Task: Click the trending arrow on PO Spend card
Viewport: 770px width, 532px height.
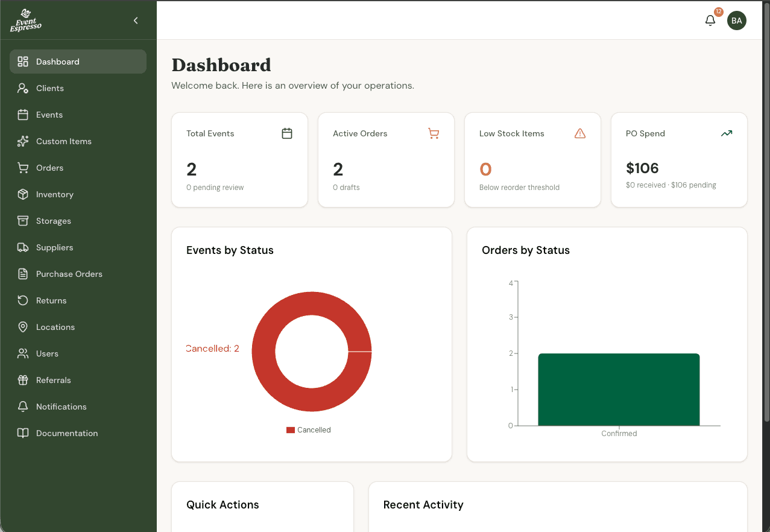Action: click(727, 133)
